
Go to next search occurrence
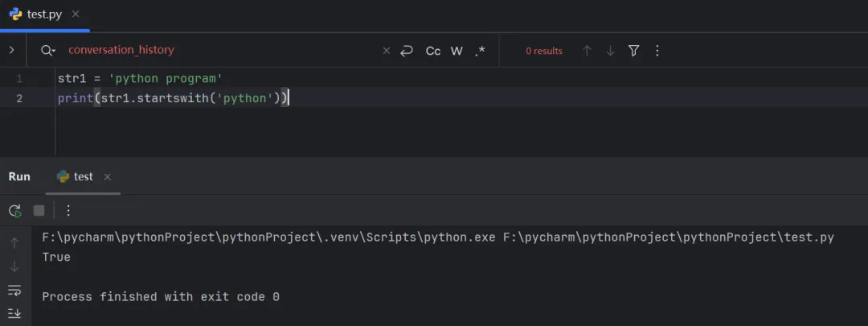[610, 51]
